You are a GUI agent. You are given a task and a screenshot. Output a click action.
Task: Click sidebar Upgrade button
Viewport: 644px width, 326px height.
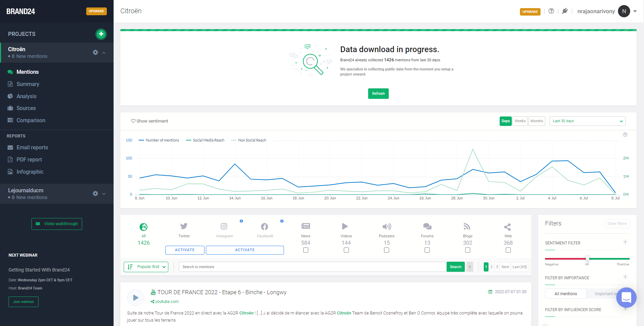click(x=96, y=11)
